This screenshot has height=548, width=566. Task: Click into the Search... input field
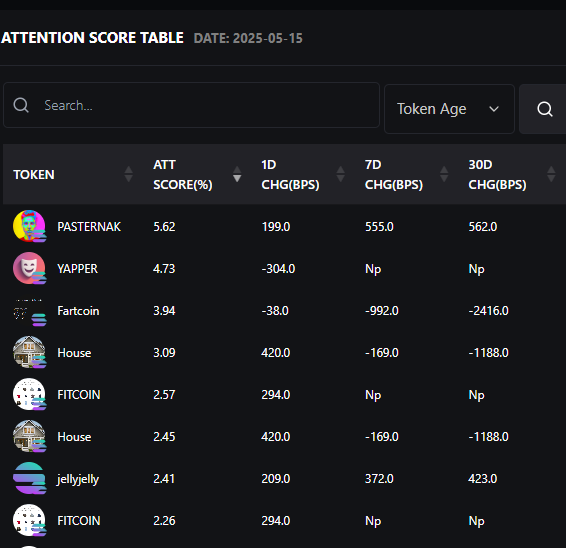coord(191,105)
